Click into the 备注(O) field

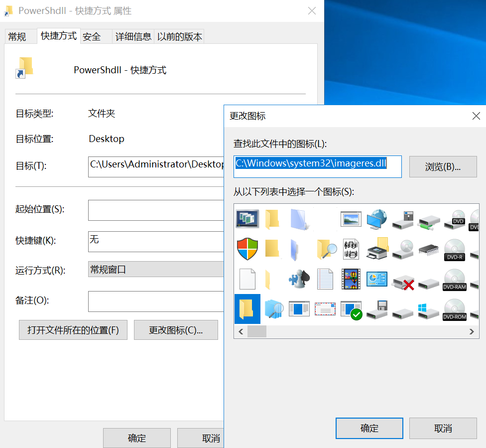coord(156,301)
